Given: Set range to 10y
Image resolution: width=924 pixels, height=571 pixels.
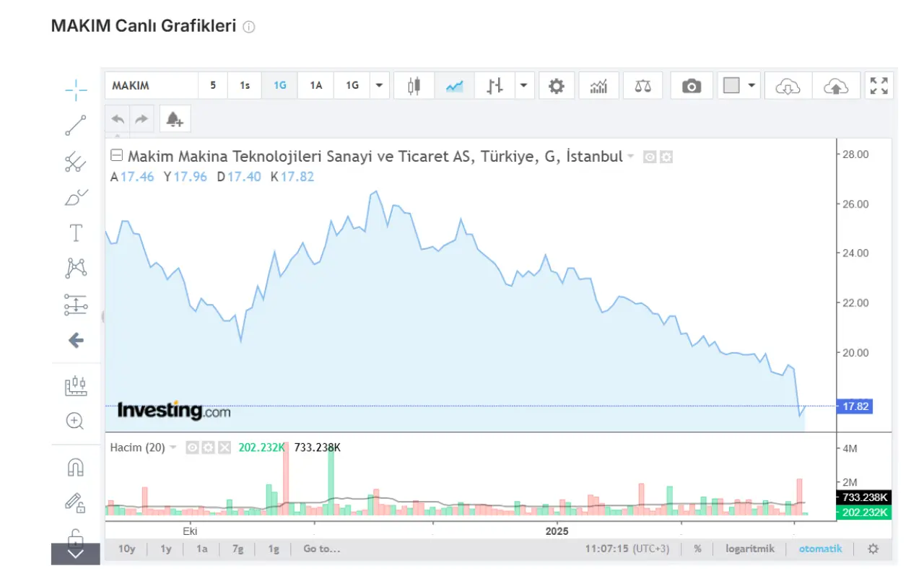Looking at the screenshot, I should (x=127, y=549).
